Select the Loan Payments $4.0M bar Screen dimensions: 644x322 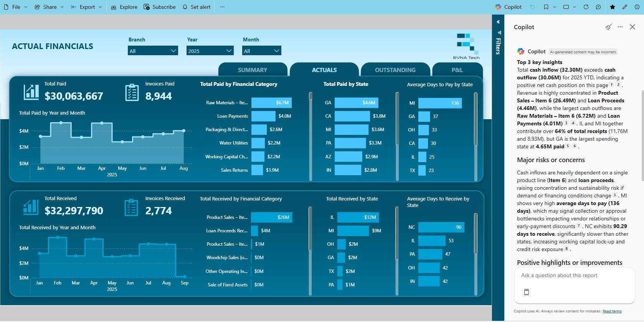pyautogui.click(x=263, y=116)
